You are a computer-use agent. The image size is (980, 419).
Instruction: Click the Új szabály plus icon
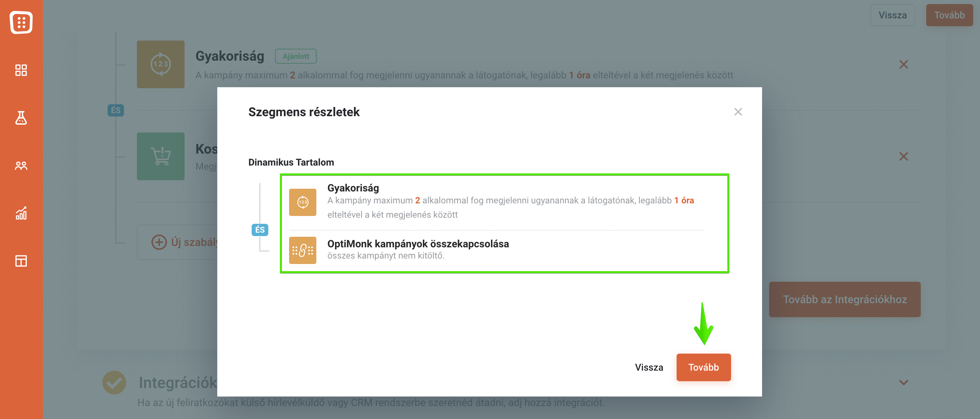coord(159,242)
